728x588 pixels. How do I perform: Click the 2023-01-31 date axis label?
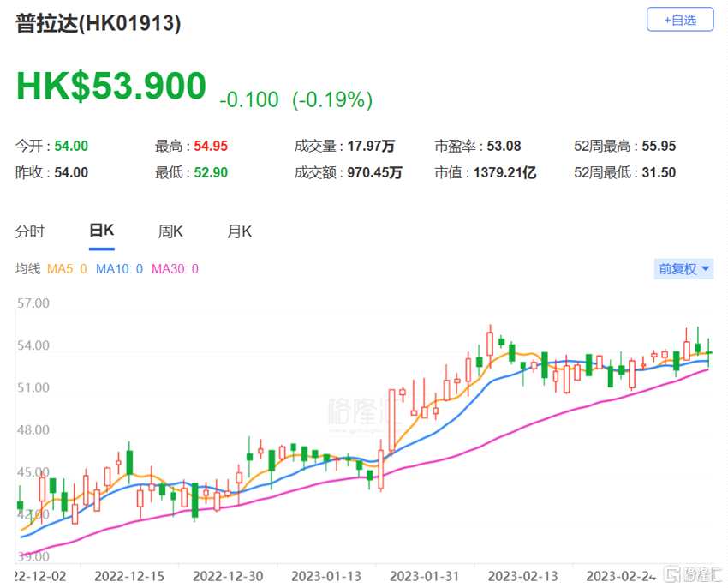[424, 576]
